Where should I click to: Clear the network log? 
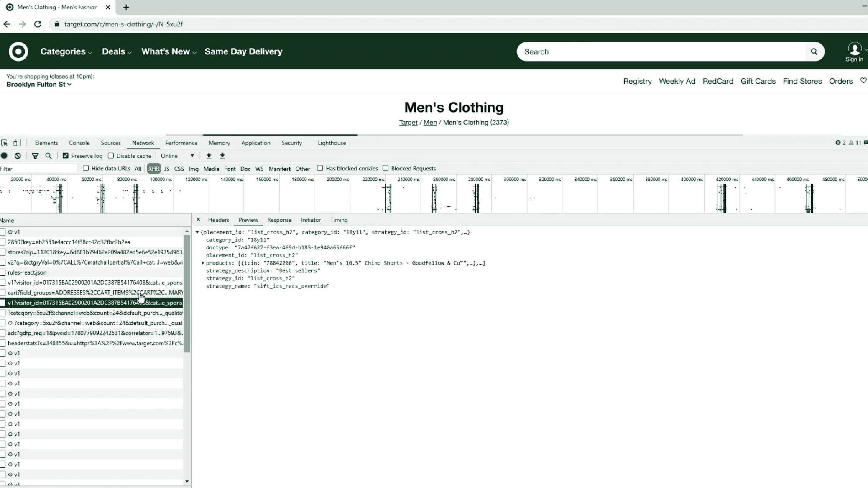18,156
